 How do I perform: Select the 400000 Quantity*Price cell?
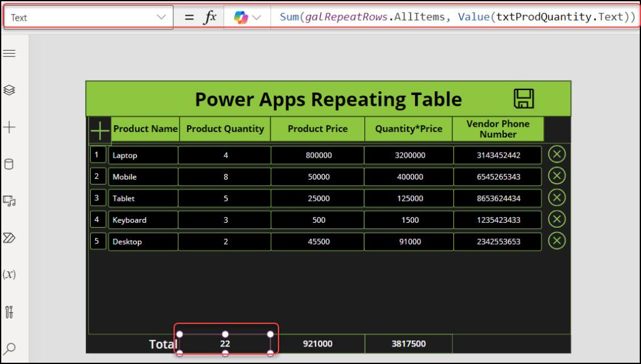pyautogui.click(x=409, y=177)
